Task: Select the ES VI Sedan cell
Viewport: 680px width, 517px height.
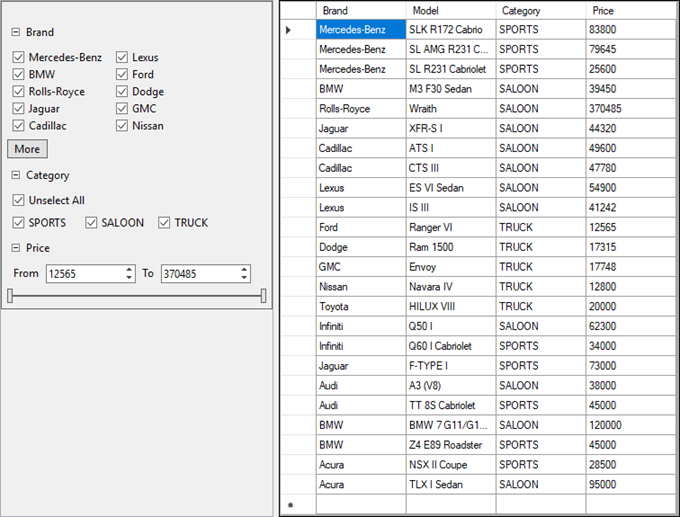Action: point(451,188)
